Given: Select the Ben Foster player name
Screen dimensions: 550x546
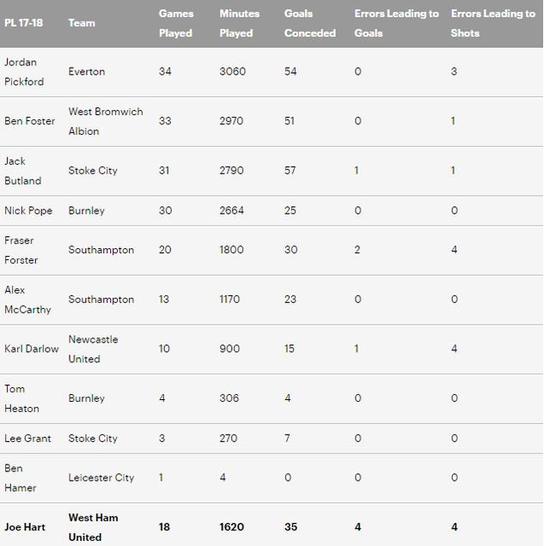Looking at the screenshot, I should [29, 121].
